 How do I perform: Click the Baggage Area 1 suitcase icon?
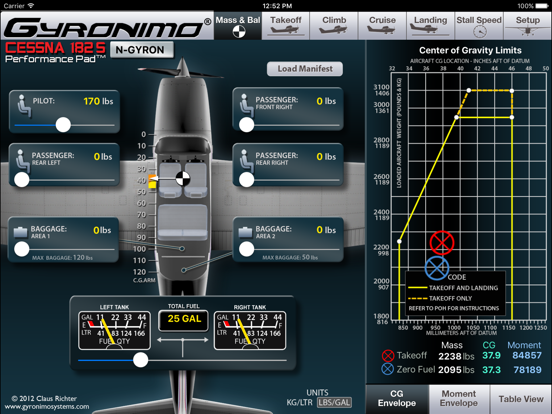20,232
